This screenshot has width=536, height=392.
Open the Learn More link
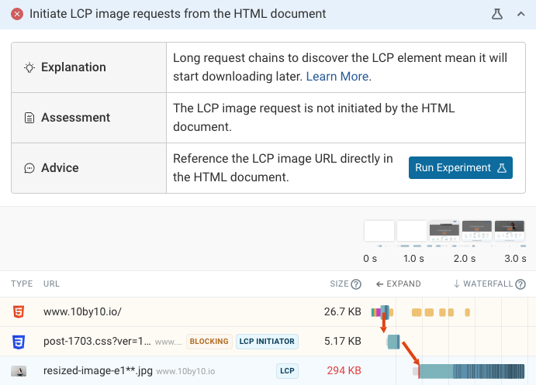(337, 77)
